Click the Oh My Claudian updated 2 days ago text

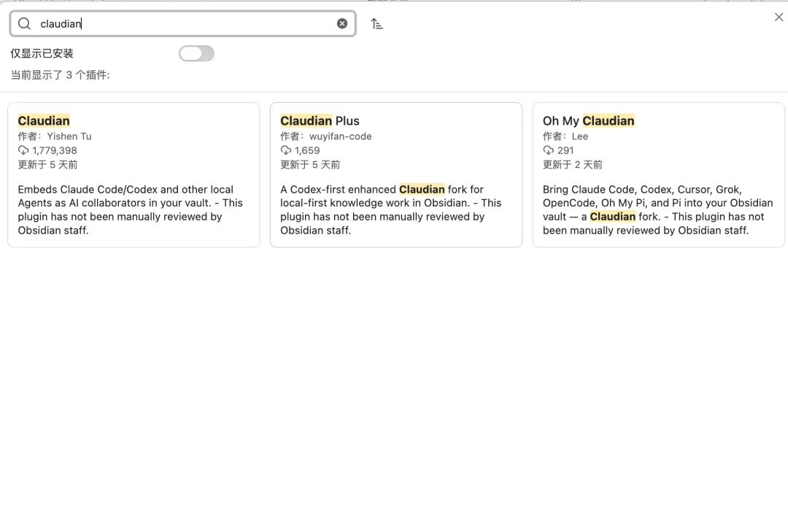coord(573,164)
